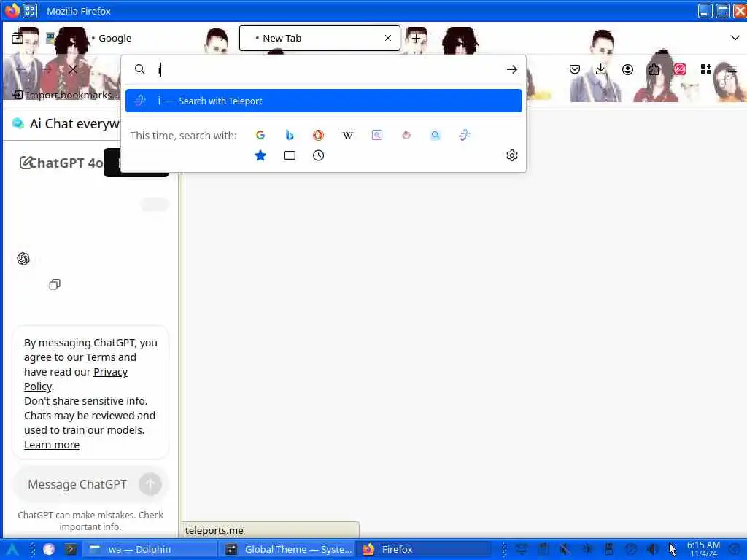Follow the Learn more link
This screenshot has width=747, height=560.
(x=52, y=445)
